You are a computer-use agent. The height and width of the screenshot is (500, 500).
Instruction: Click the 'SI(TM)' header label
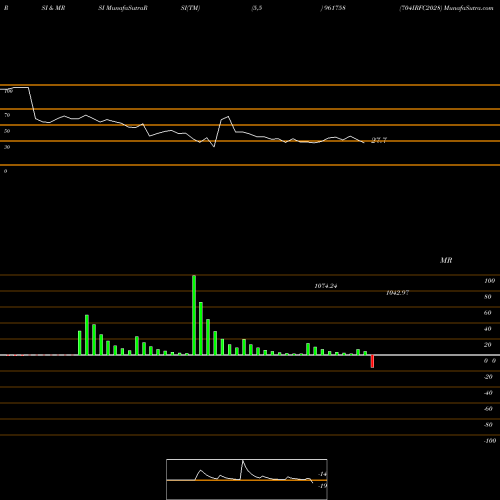190,8
